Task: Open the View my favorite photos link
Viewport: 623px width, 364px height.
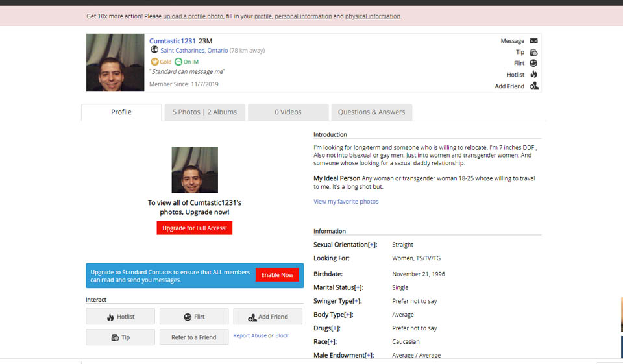Action: (346, 202)
